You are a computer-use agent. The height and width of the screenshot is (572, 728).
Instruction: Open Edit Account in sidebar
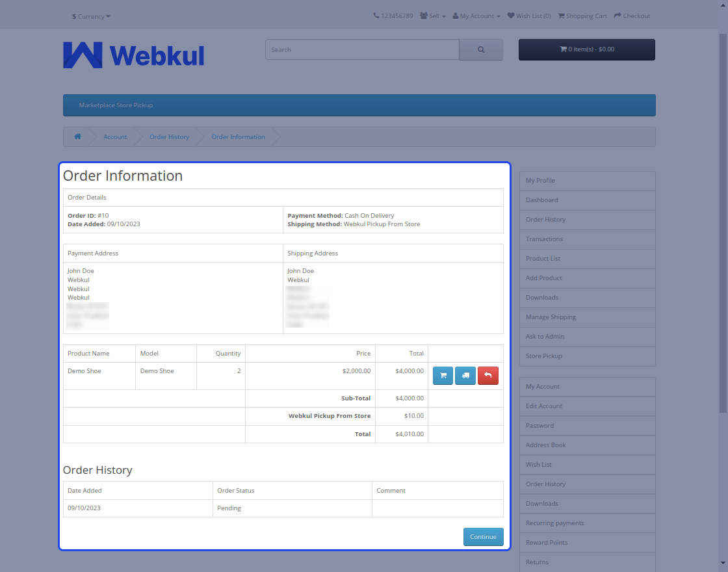[x=588, y=406]
